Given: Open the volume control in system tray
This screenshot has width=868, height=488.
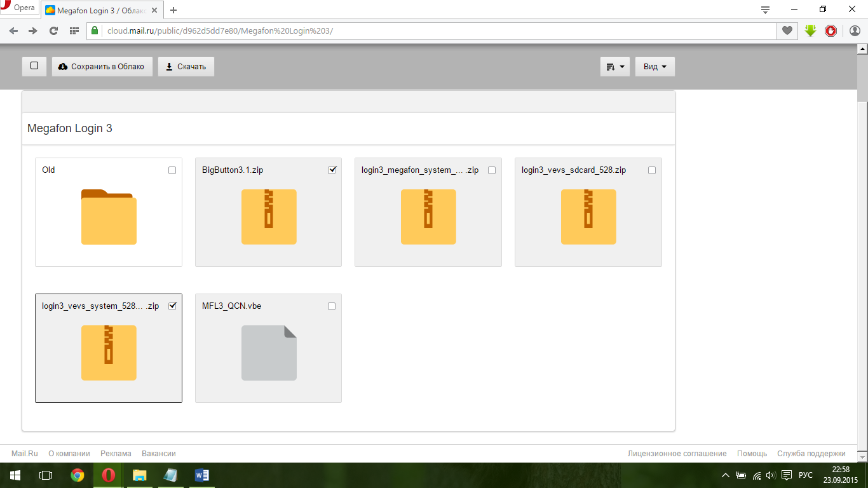Looking at the screenshot, I should point(771,475).
